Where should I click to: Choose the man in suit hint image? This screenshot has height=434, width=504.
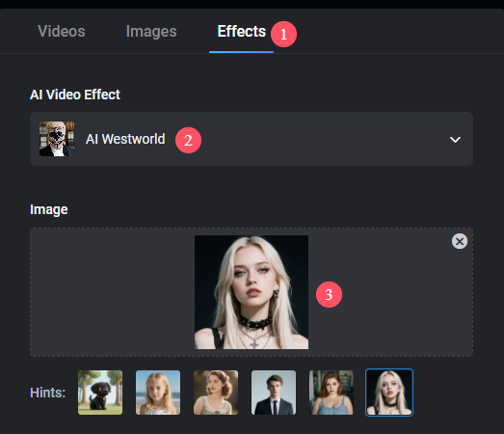274,393
